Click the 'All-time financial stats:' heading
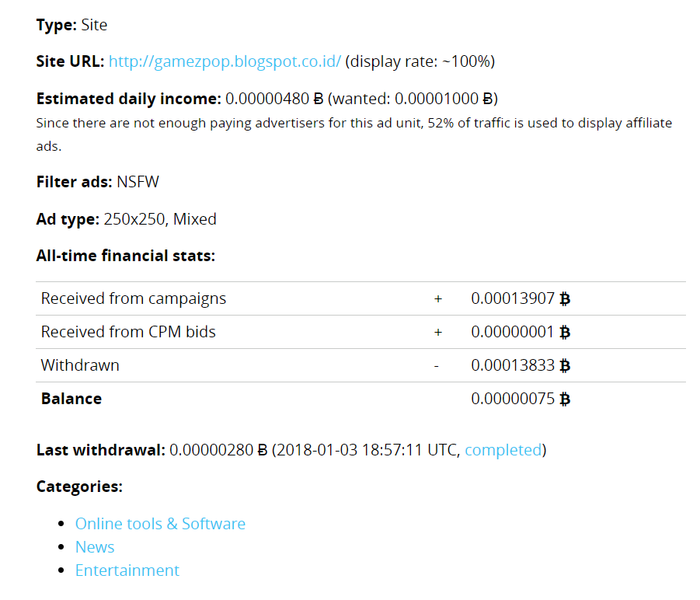This screenshot has height=600, width=700. tap(125, 256)
